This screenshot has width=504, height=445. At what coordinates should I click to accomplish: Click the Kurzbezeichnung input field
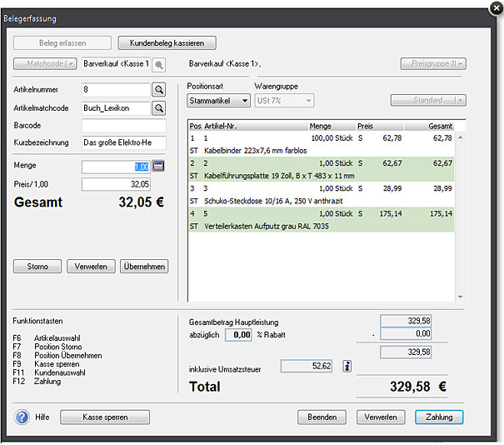pos(124,142)
